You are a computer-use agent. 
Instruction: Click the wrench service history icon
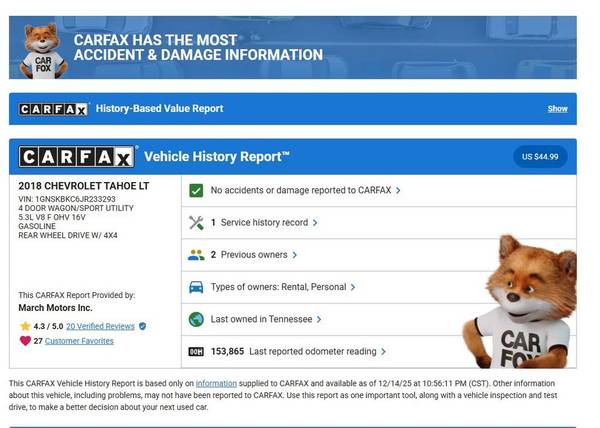pyautogui.click(x=196, y=222)
